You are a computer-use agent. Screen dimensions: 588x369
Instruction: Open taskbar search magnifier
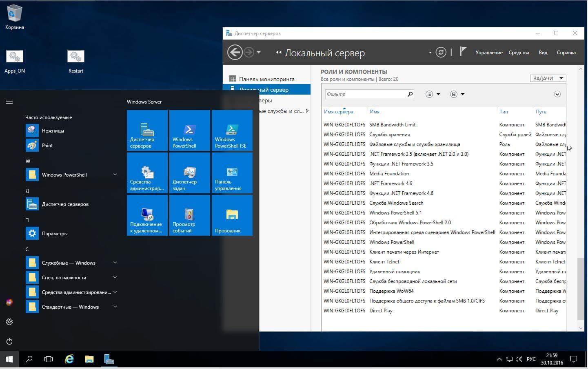point(29,359)
